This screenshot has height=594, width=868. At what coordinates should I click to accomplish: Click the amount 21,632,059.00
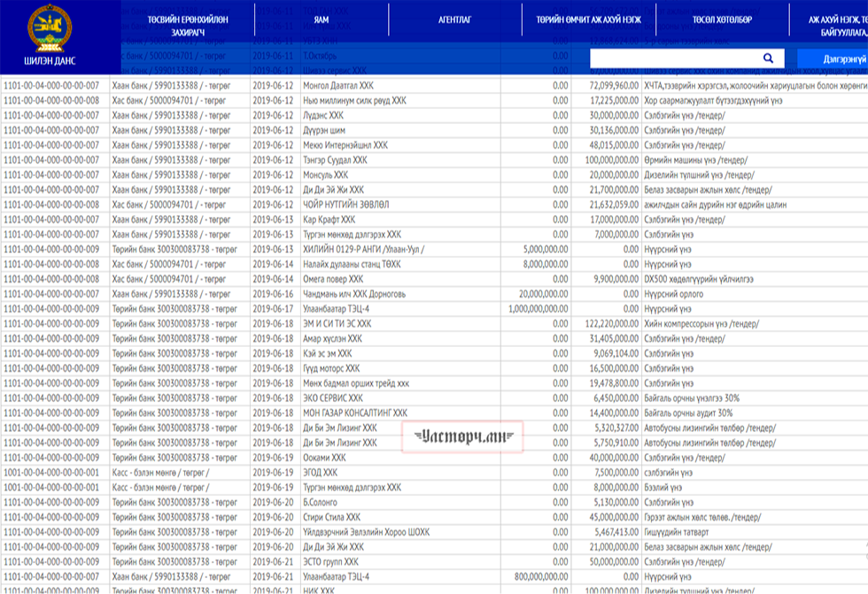[x=615, y=204]
